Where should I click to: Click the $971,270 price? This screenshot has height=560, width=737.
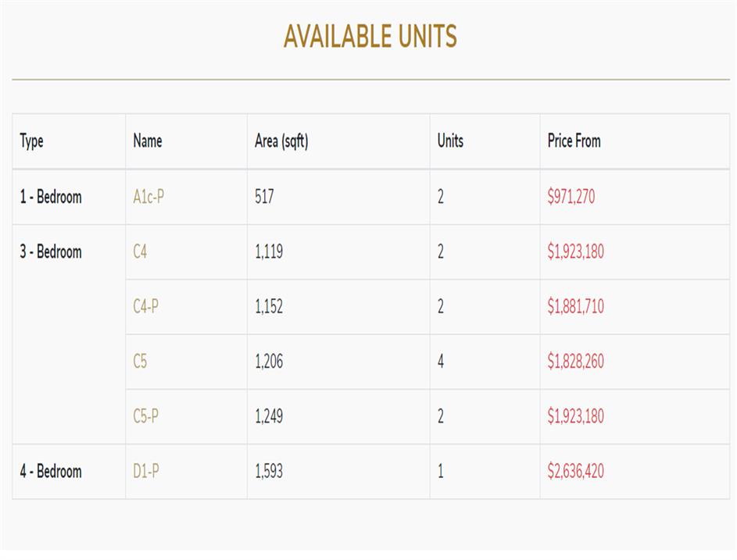click(x=571, y=197)
